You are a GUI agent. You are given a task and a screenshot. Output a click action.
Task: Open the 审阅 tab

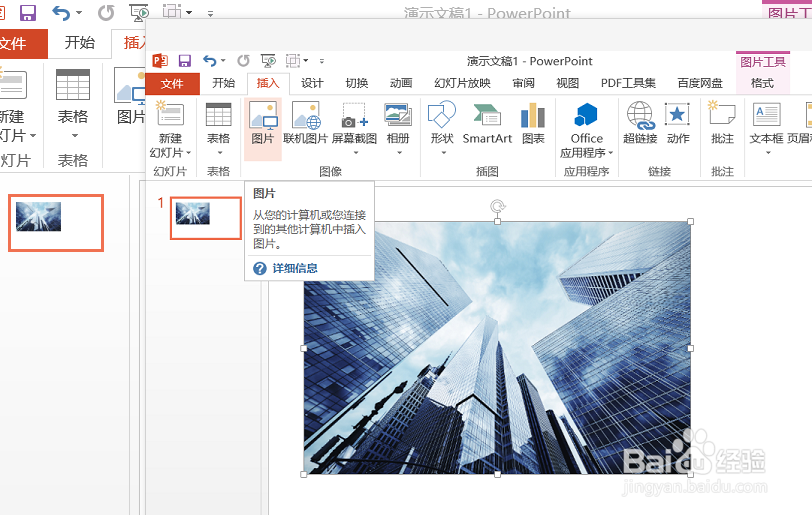coord(524,83)
